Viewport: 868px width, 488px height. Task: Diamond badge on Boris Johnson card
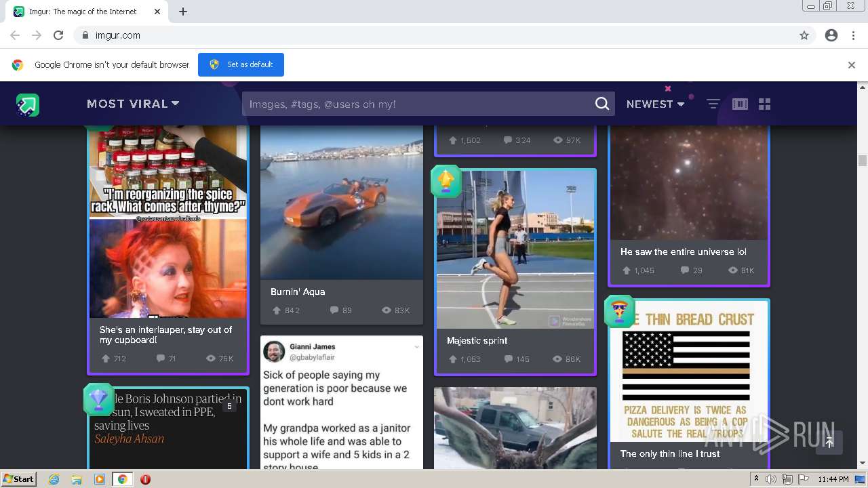[98, 399]
